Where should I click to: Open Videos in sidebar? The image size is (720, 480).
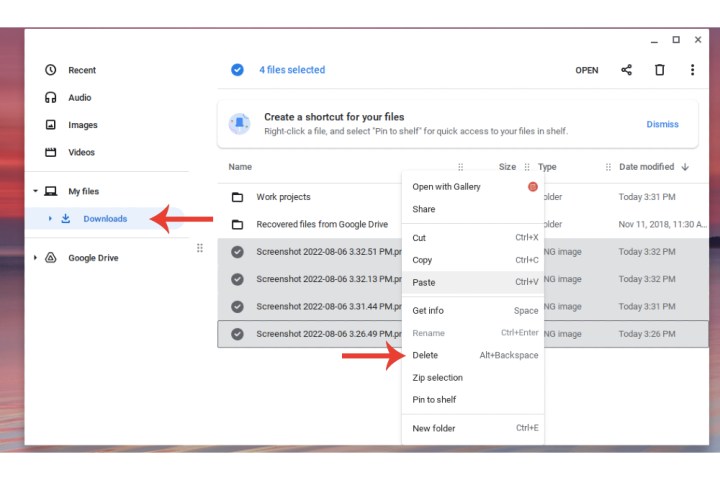click(81, 152)
